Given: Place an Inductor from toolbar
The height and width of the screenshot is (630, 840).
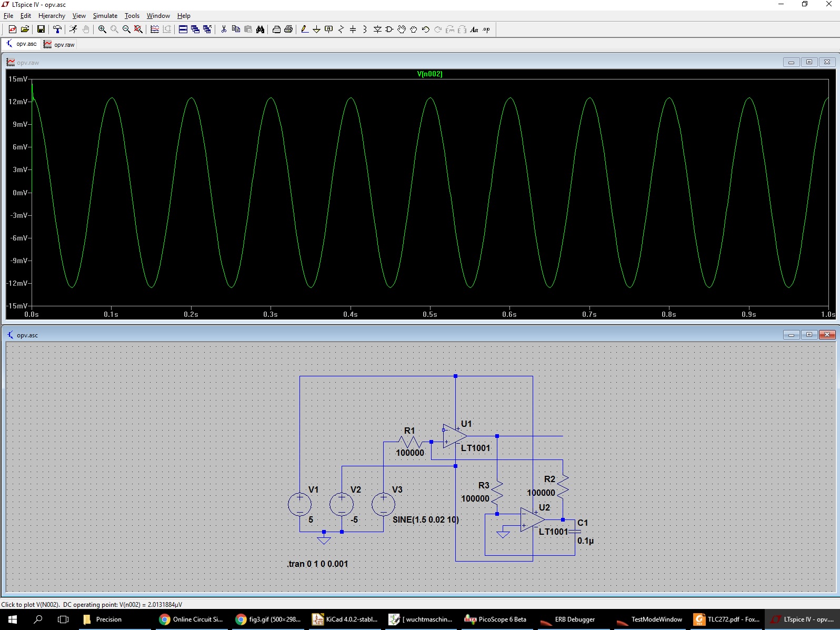Looking at the screenshot, I should pos(365,29).
